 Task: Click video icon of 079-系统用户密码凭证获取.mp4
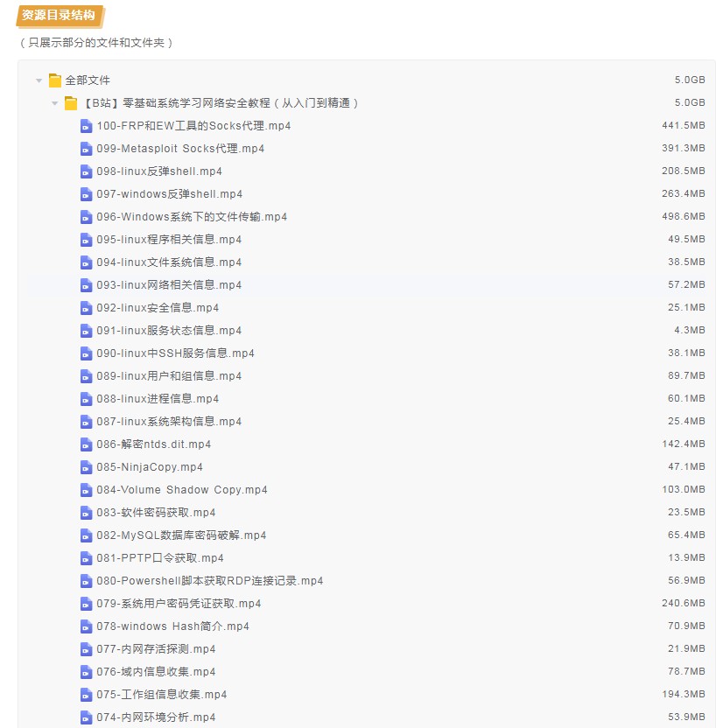click(x=87, y=604)
